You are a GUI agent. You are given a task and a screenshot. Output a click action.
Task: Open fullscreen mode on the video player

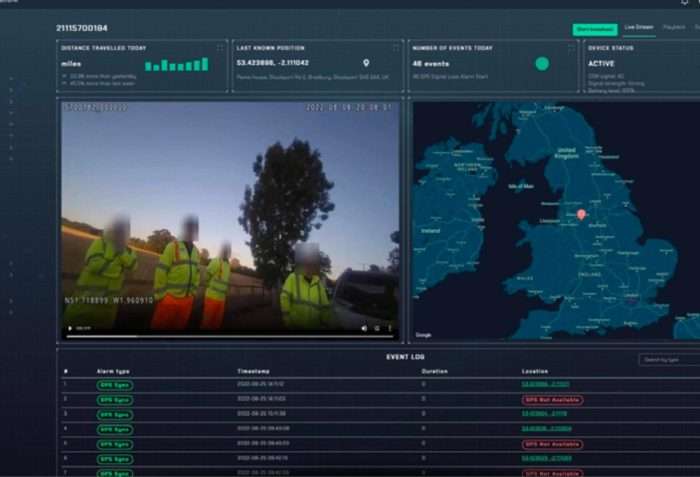377,328
